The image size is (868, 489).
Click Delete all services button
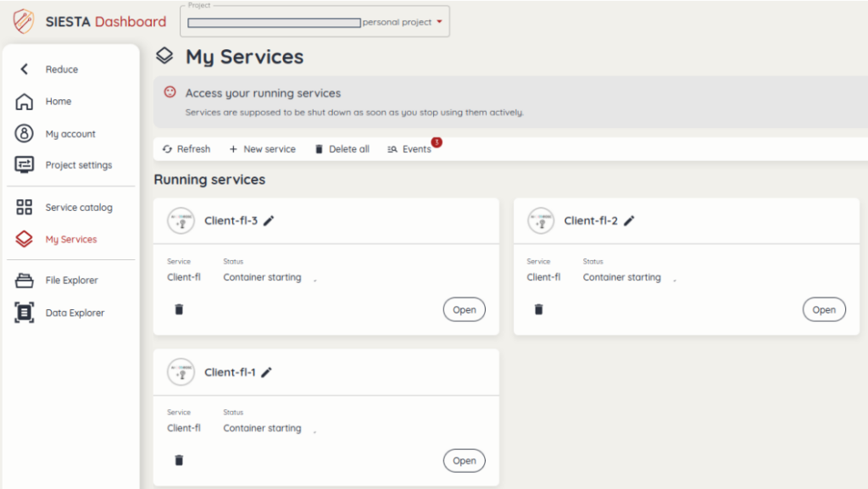click(342, 149)
